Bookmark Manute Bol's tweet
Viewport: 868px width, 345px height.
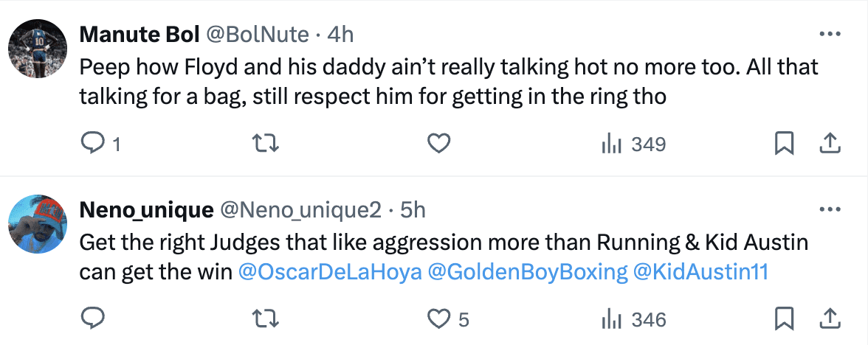pyautogui.click(x=784, y=144)
